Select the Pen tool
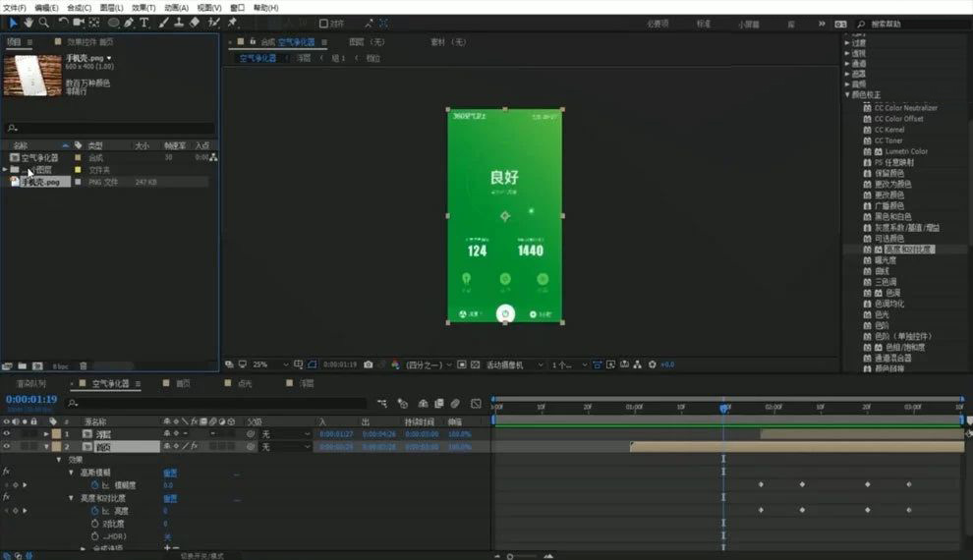The height and width of the screenshot is (560, 973). [x=129, y=23]
